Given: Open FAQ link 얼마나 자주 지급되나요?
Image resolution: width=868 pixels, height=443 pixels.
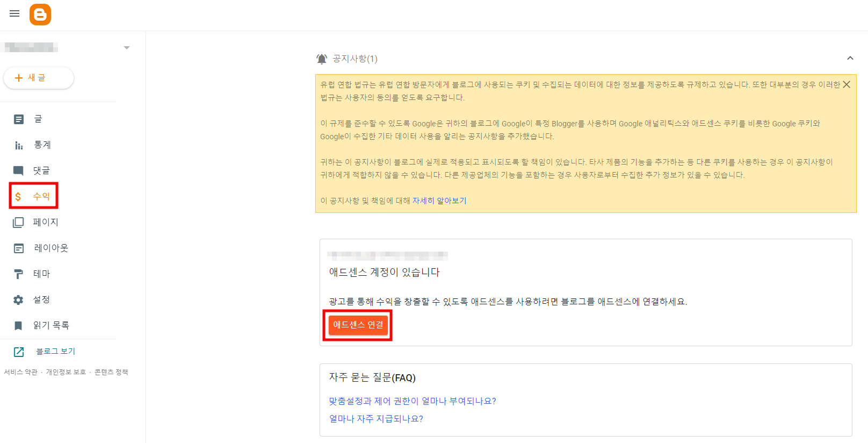Looking at the screenshot, I should pos(376,419).
